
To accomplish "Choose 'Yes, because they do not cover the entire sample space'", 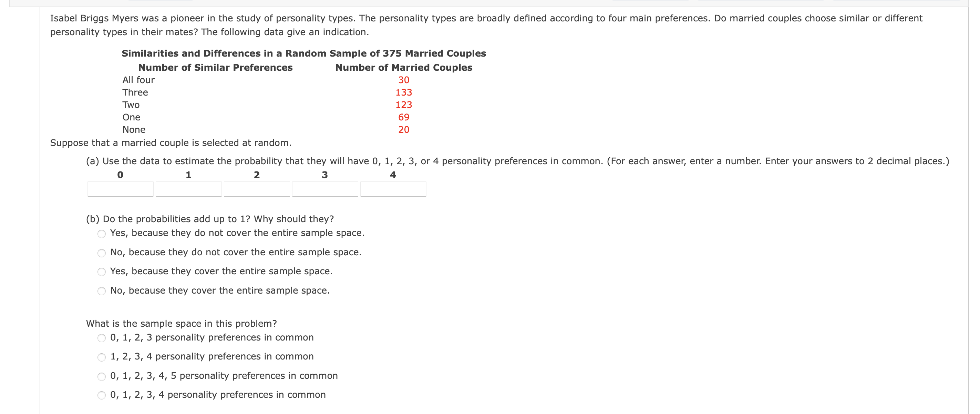I will pyautogui.click(x=102, y=234).
